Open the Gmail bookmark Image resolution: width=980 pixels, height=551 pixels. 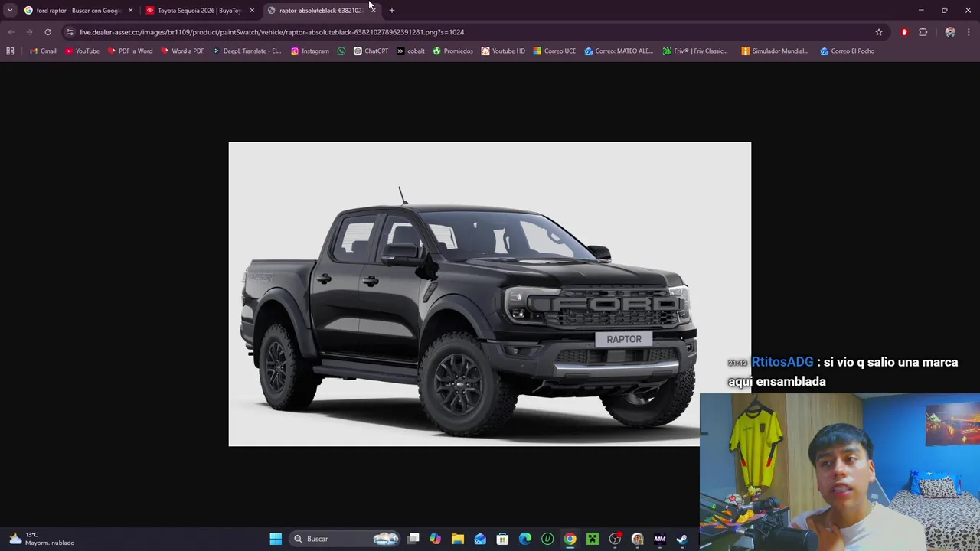pyautogui.click(x=43, y=51)
